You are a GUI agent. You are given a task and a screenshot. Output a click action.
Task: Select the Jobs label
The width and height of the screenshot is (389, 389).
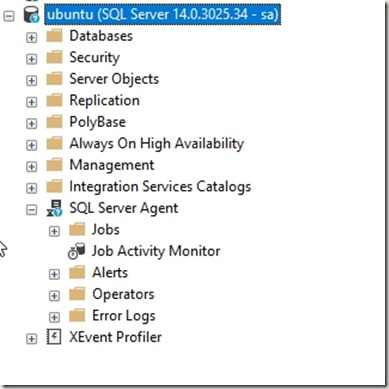click(x=106, y=229)
